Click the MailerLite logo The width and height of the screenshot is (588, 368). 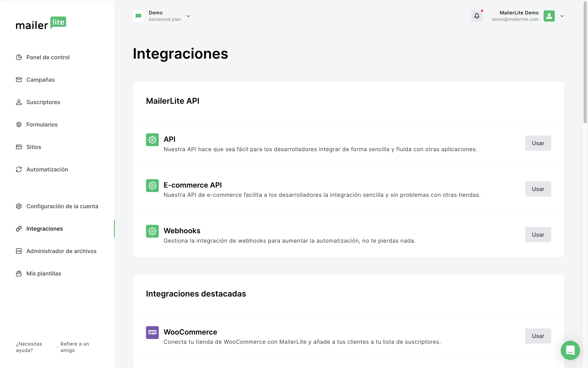pyautogui.click(x=41, y=23)
